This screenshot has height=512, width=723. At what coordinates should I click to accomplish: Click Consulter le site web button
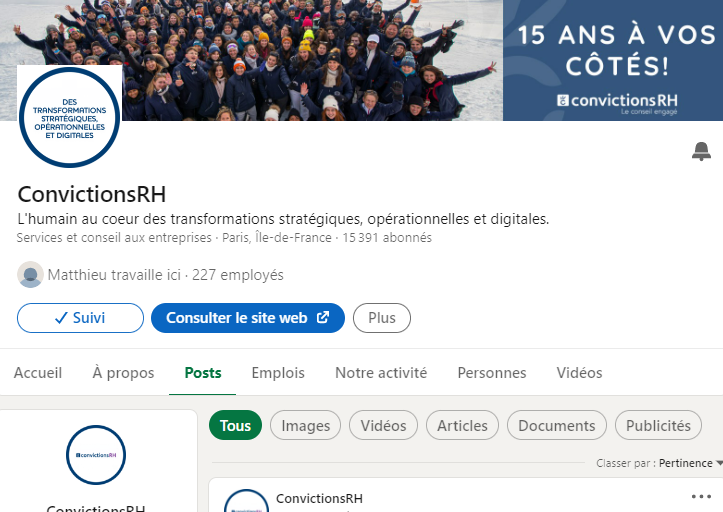pos(248,318)
